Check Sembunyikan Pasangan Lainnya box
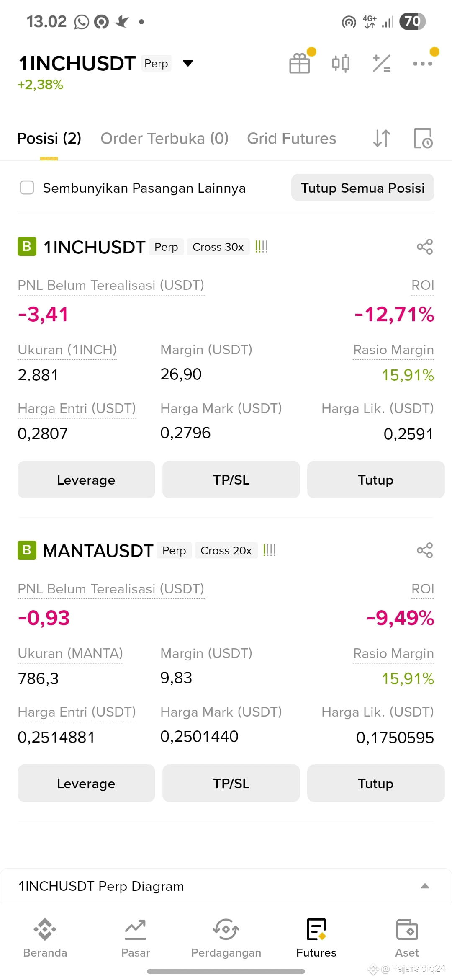Screen dimensions: 452x980 click(27, 188)
